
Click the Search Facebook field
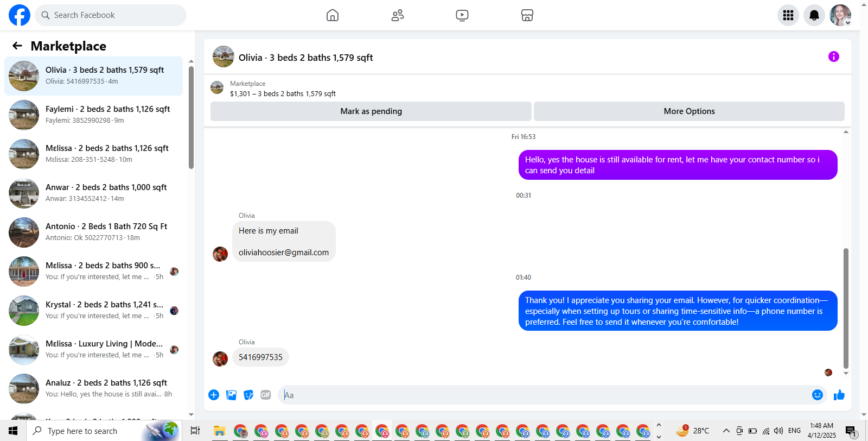111,15
